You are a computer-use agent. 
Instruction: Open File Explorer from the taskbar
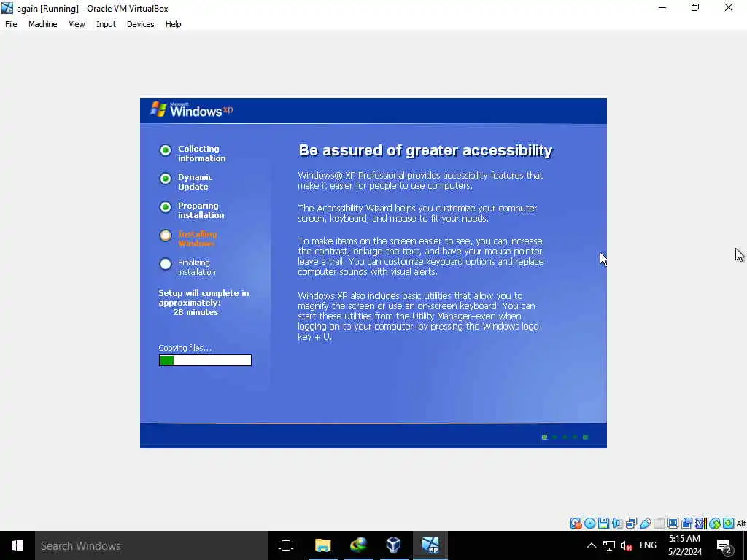point(323,545)
